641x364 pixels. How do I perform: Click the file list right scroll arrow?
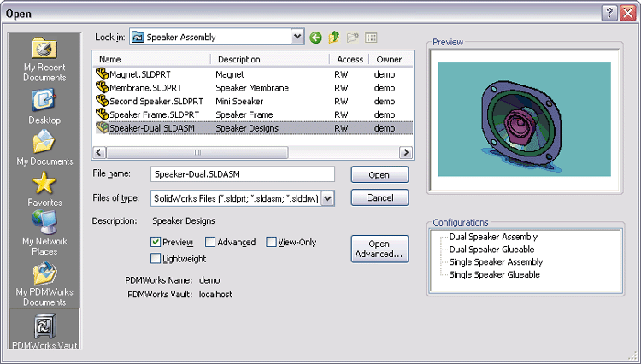pos(405,152)
